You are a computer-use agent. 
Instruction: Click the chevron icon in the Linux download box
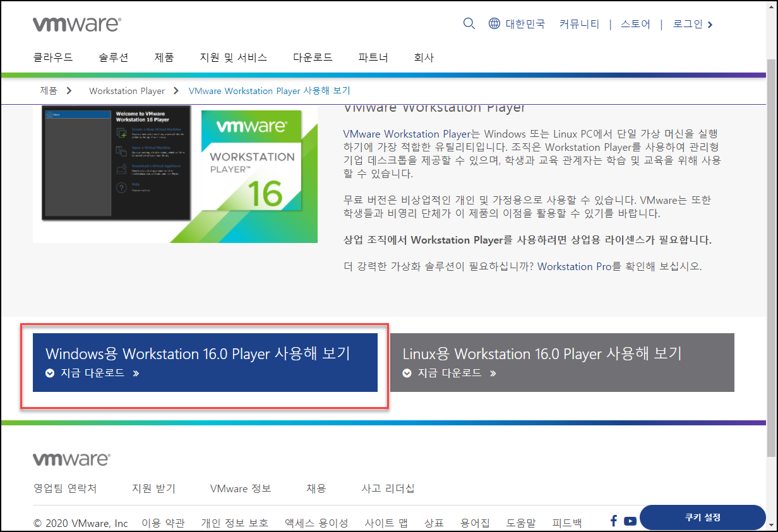coord(407,373)
